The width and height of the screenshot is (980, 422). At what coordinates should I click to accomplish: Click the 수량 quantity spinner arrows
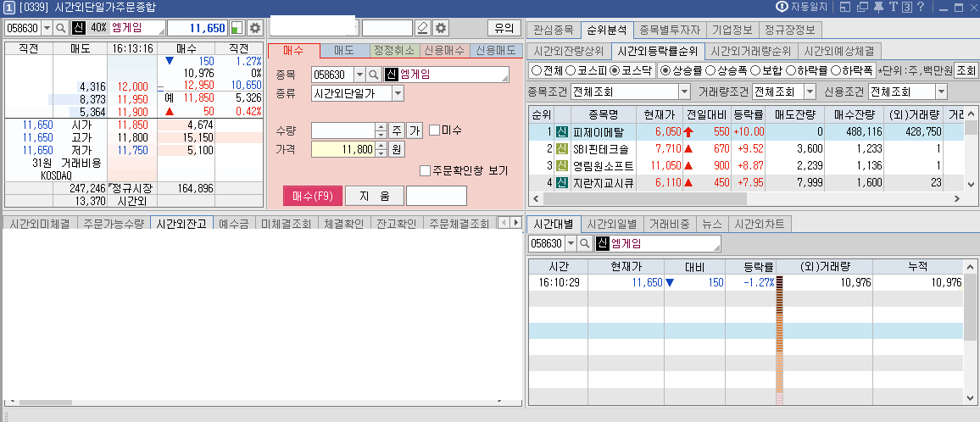[381, 130]
